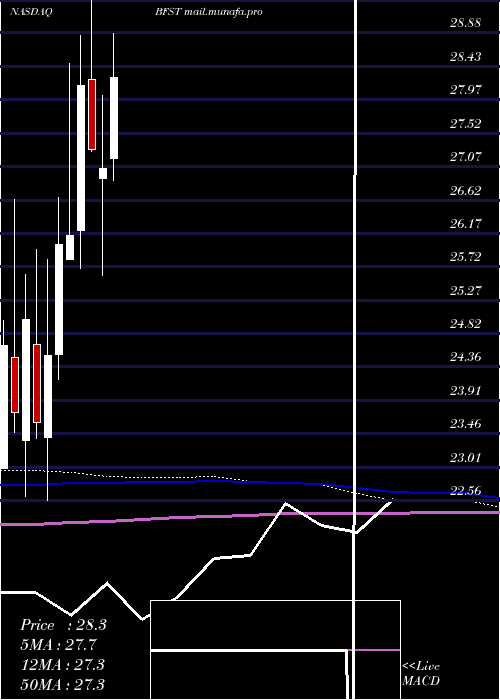500x700 pixels.
Task: Click the NASDAQ exchange label
Action: pyautogui.click(x=31, y=12)
